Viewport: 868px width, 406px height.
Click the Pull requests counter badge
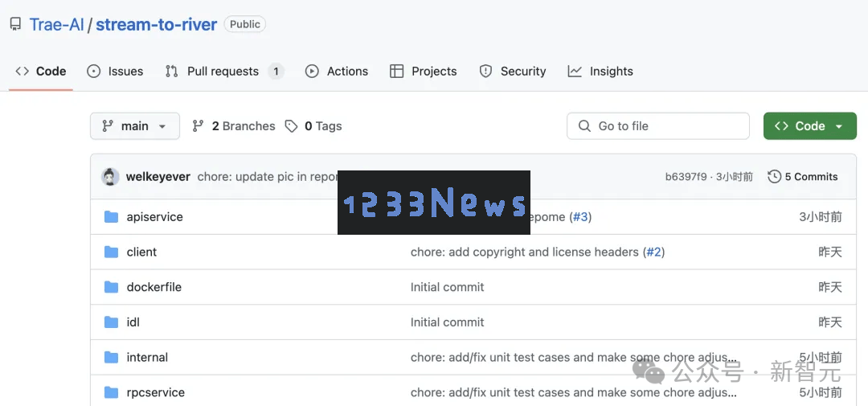coord(276,72)
